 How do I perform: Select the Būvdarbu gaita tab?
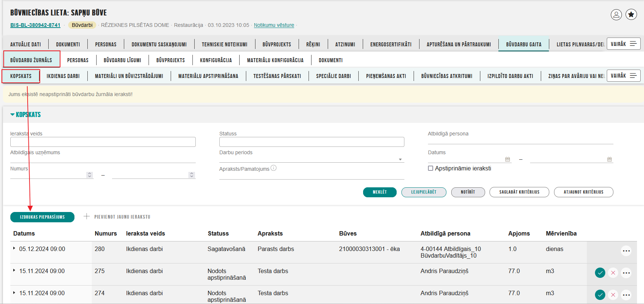[x=523, y=44]
